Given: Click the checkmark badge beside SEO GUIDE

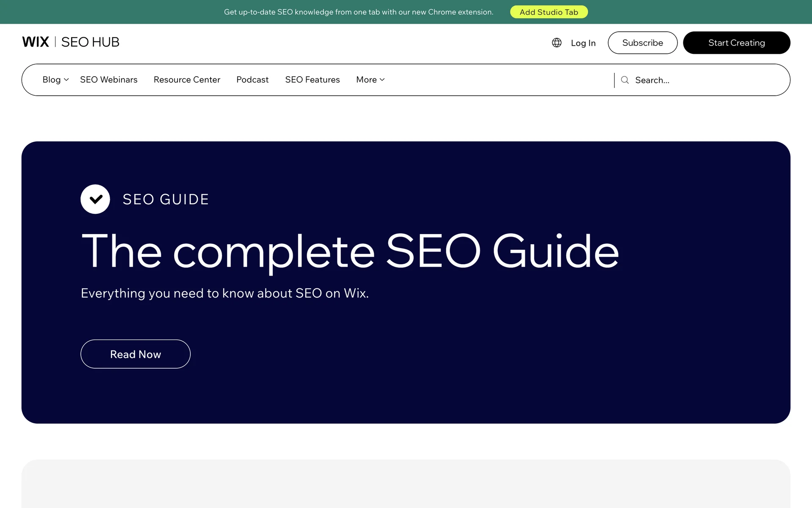Looking at the screenshot, I should pyautogui.click(x=95, y=199).
